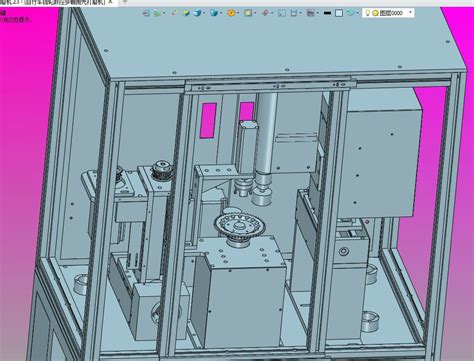Click the tan square sheet icon
The width and height of the screenshot is (474, 361).
(248, 13)
